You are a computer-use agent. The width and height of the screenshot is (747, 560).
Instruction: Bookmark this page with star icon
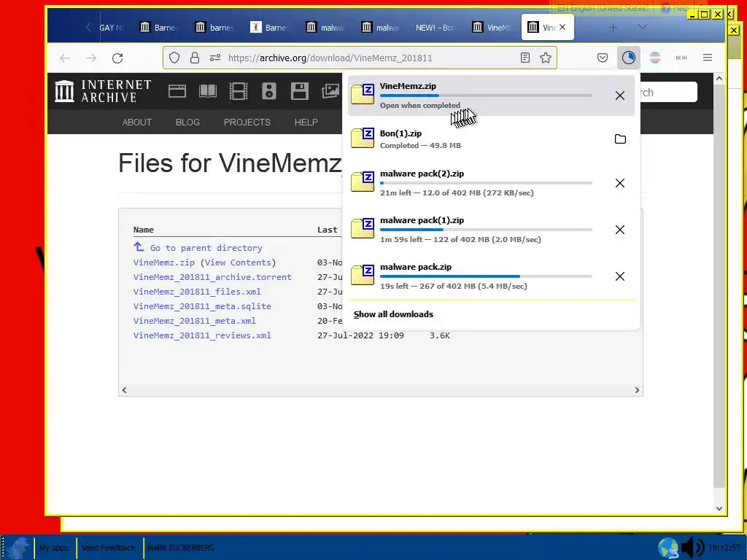(x=546, y=58)
